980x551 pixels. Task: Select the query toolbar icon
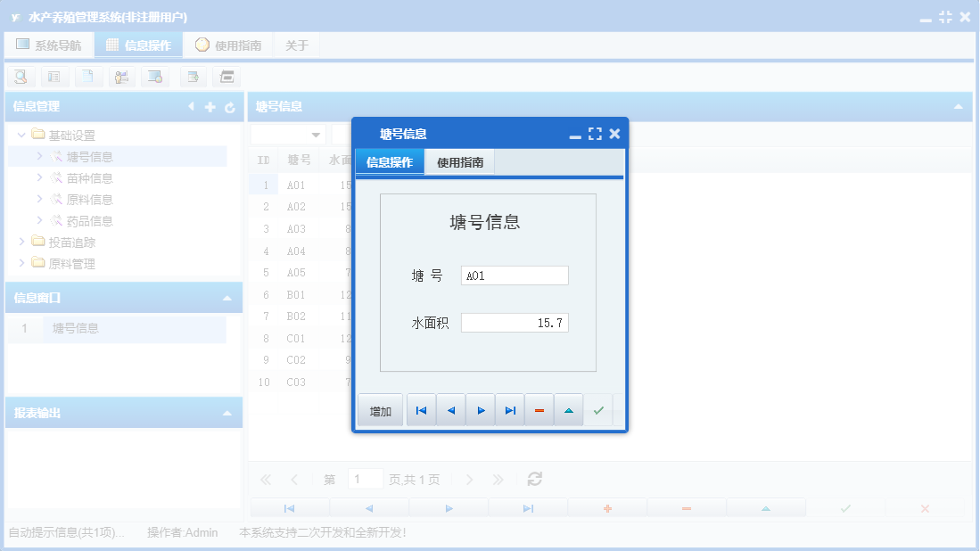21,77
